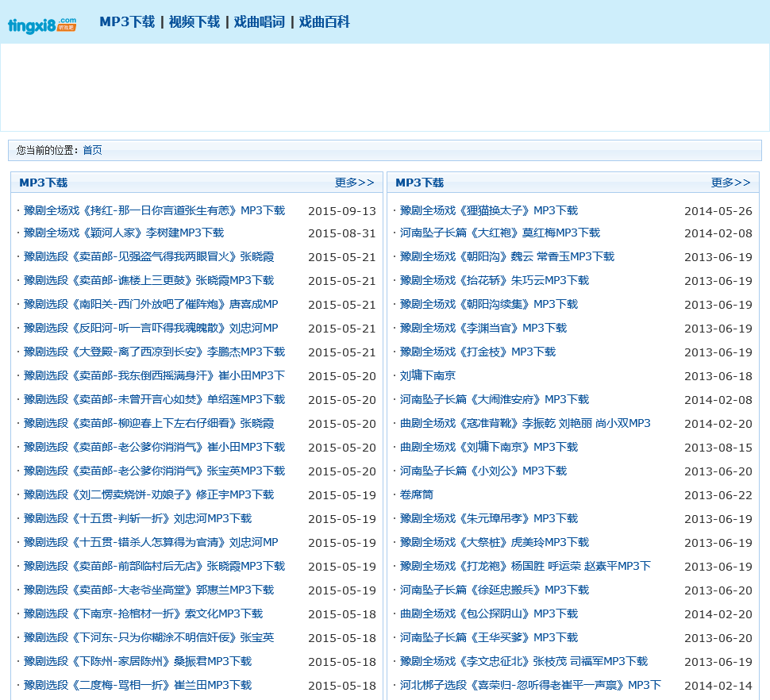Open 豫剧全场戏《打金枝》MP3下载

tap(478, 352)
